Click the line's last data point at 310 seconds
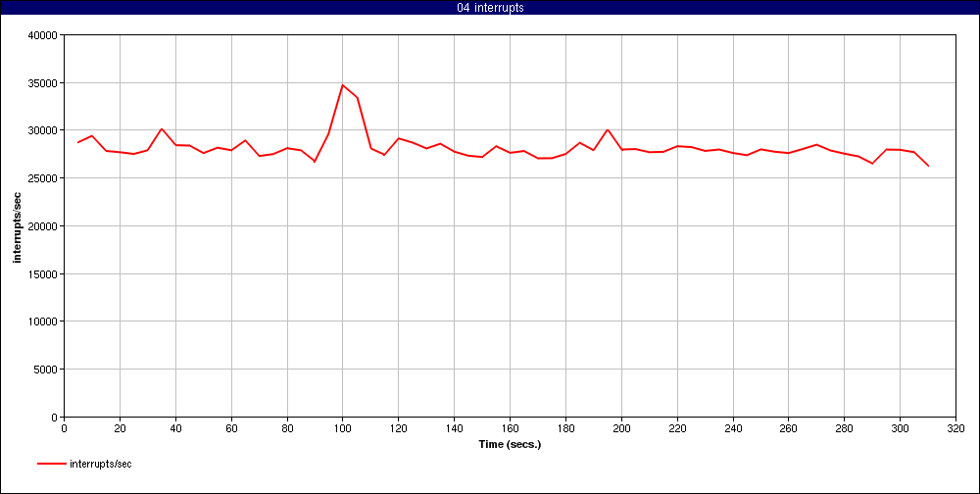Screen dimensions: 980x494 (x=928, y=166)
